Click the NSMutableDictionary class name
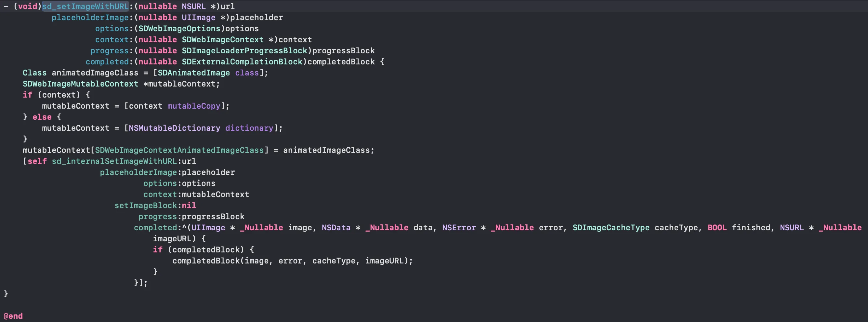Image resolution: width=868 pixels, height=322 pixels. (175, 128)
